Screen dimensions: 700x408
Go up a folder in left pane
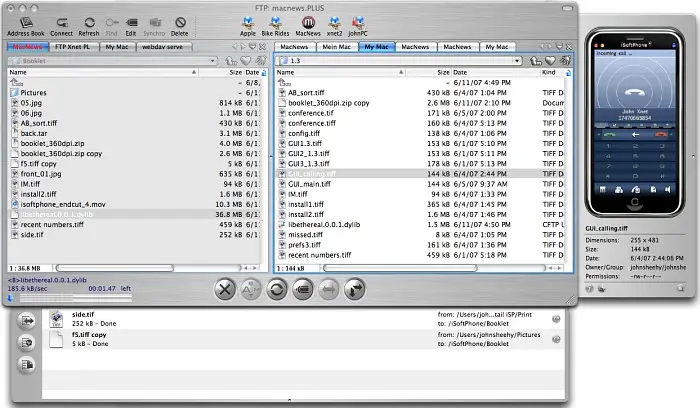pos(231,61)
